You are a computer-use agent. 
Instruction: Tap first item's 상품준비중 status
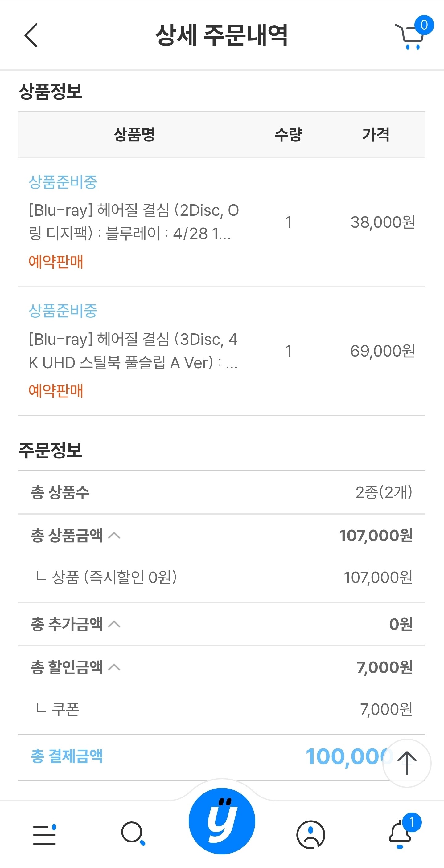tap(63, 182)
